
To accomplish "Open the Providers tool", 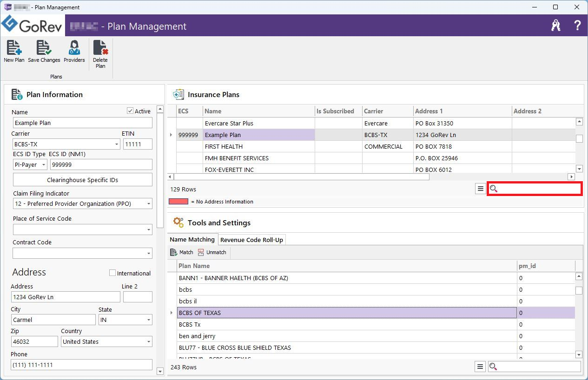I will point(74,51).
